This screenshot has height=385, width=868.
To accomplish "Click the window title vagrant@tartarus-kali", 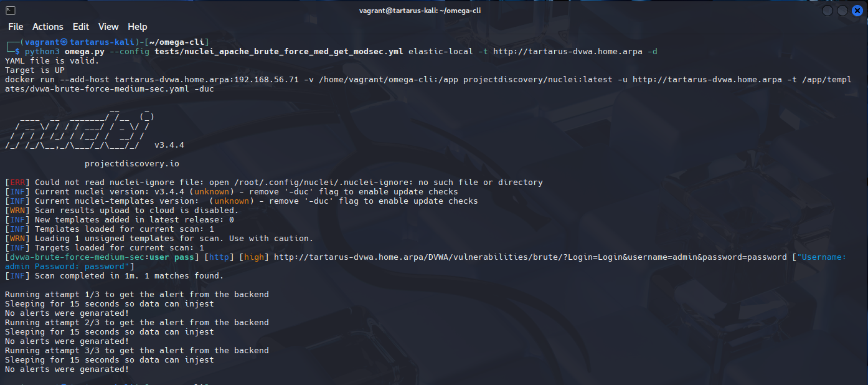I will pyautogui.click(x=420, y=10).
